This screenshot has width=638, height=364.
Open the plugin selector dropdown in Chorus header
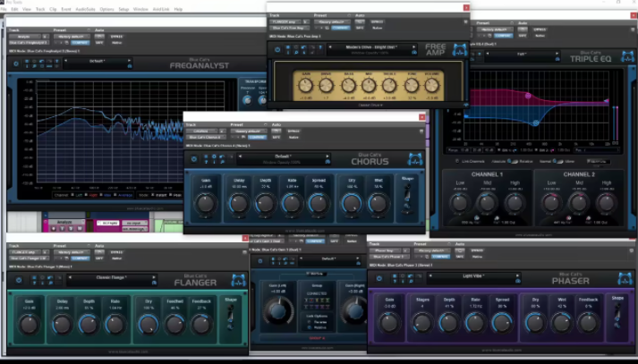205,138
